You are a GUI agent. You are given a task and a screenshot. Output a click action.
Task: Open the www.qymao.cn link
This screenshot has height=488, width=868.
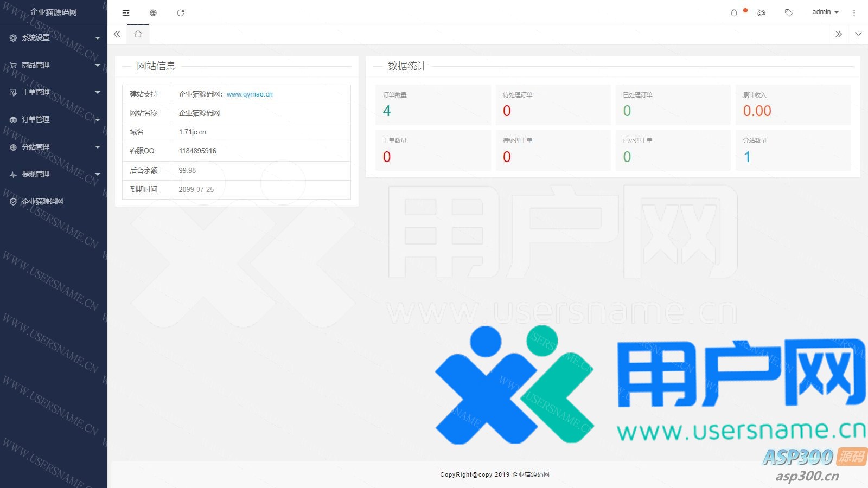click(x=250, y=94)
